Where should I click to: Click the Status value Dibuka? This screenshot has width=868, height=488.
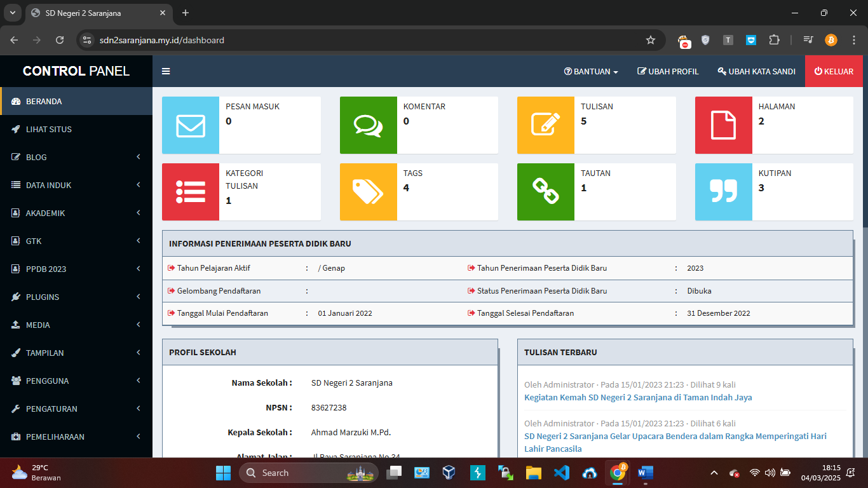pos(699,290)
